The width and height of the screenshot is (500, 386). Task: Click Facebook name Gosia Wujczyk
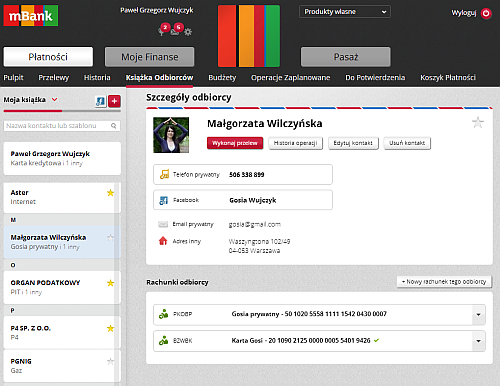click(x=253, y=200)
